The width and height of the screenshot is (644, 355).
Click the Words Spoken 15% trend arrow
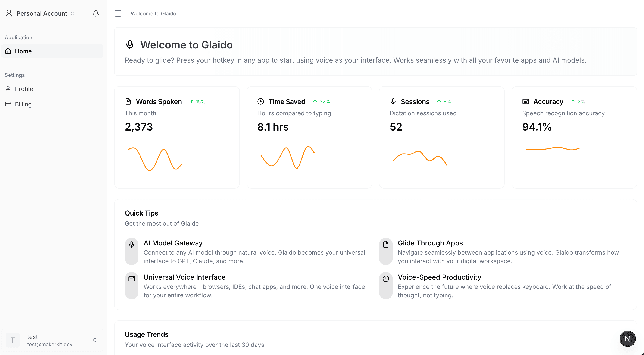point(191,101)
